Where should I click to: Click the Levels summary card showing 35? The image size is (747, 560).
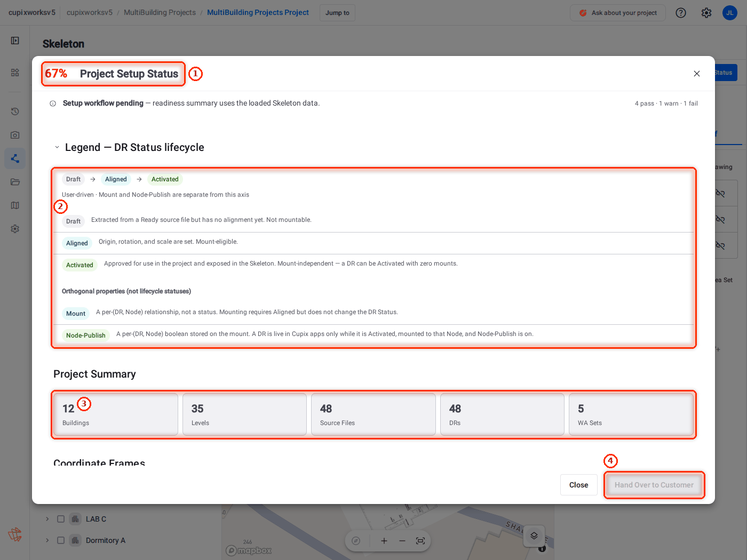tap(244, 414)
